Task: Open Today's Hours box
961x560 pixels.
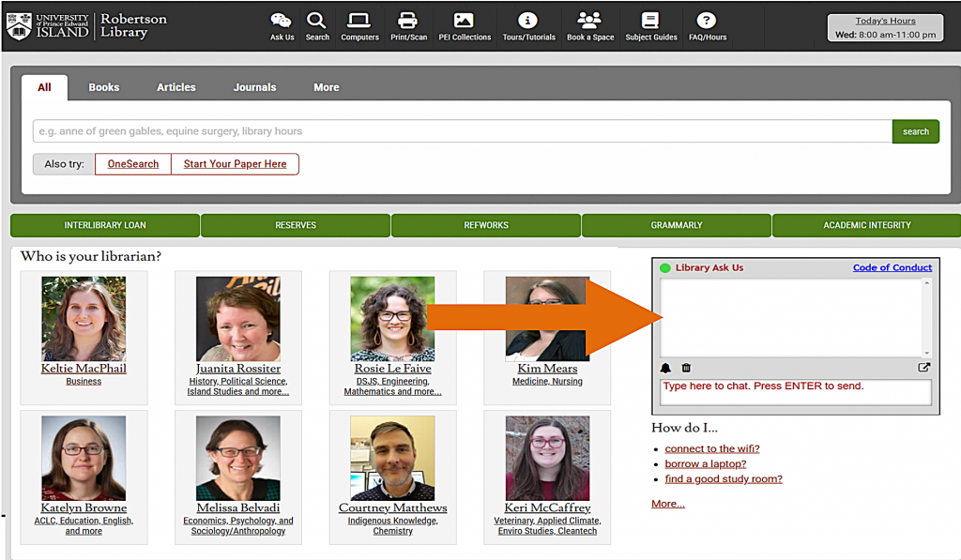Action: pyautogui.click(x=885, y=28)
